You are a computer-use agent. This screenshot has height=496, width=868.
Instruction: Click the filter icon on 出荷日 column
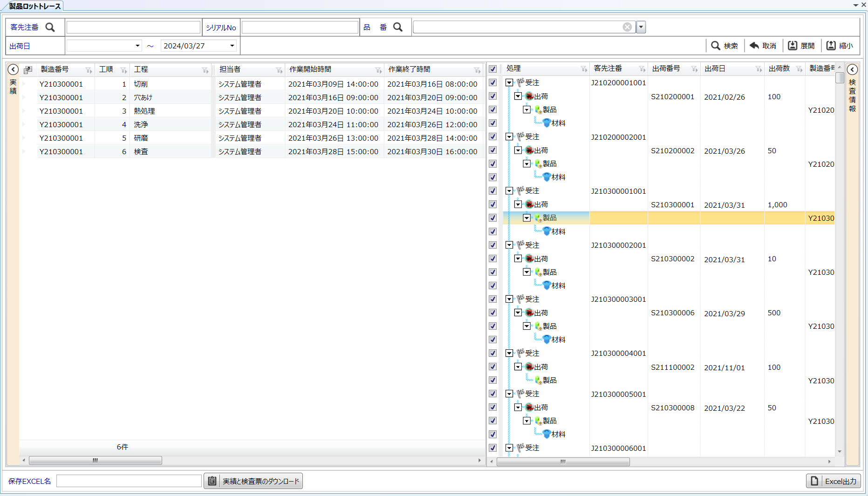[x=759, y=69]
